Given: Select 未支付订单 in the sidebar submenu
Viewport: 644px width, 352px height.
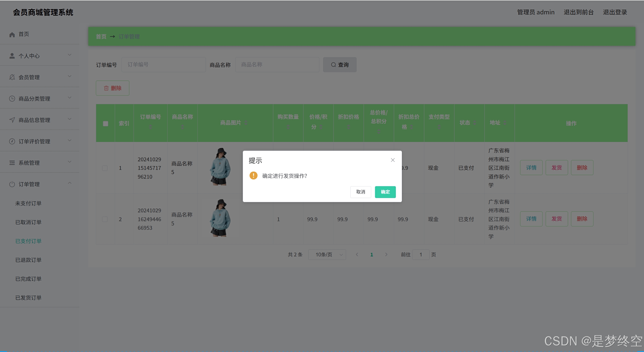Looking at the screenshot, I should pos(28,203).
